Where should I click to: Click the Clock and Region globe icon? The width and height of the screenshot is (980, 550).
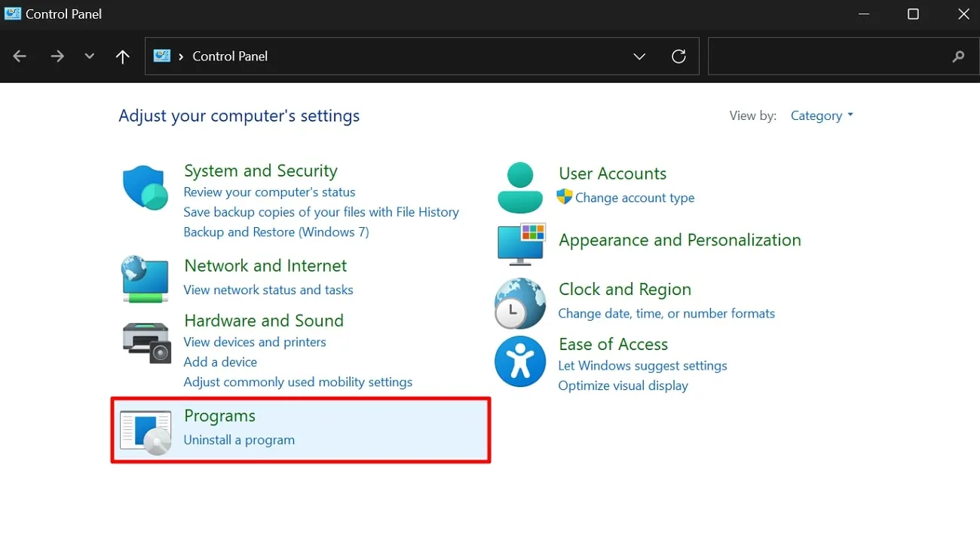click(x=519, y=303)
